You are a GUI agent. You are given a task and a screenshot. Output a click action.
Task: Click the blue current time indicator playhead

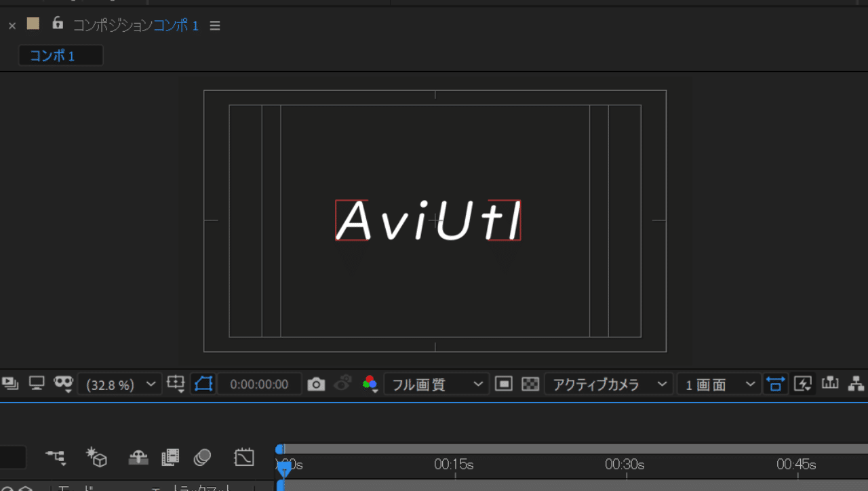(285, 468)
